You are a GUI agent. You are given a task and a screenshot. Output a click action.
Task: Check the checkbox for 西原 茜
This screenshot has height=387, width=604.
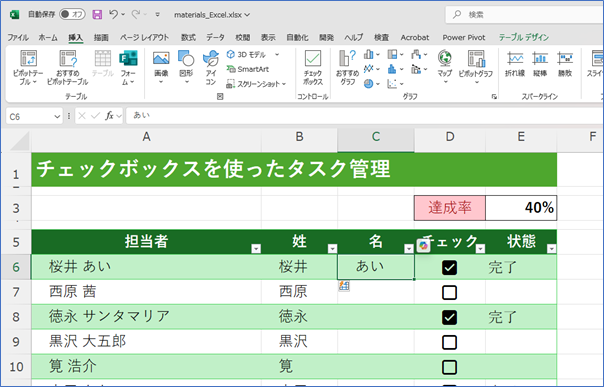(x=450, y=293)
